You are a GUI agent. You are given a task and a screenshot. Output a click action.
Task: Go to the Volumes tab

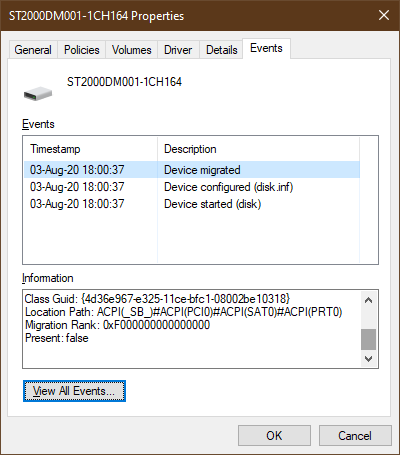tap(132, 50)
